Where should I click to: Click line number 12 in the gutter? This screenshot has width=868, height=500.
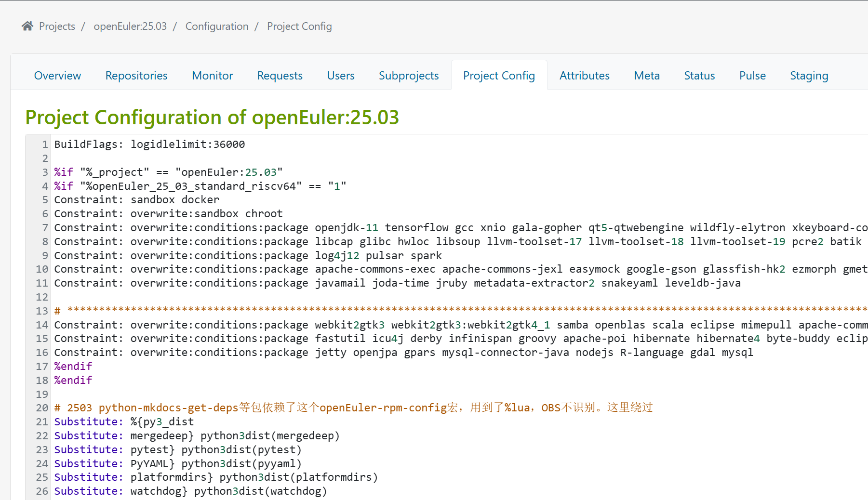click(42, 297)
